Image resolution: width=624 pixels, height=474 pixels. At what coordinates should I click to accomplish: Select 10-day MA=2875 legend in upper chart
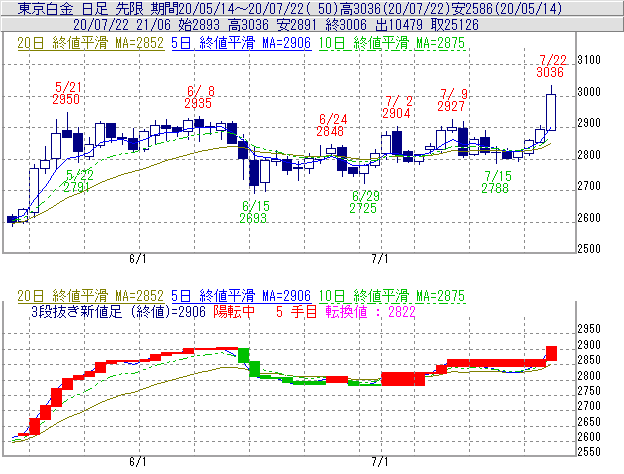392,43
